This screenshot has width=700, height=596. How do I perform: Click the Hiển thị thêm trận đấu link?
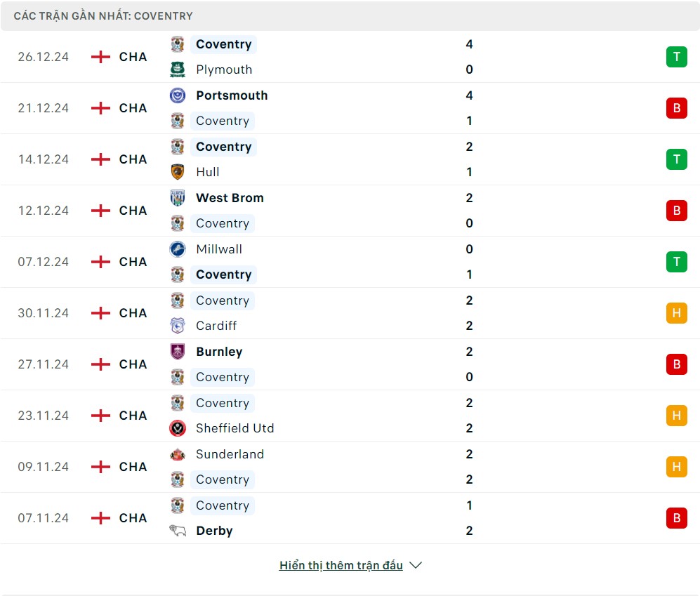341,565
